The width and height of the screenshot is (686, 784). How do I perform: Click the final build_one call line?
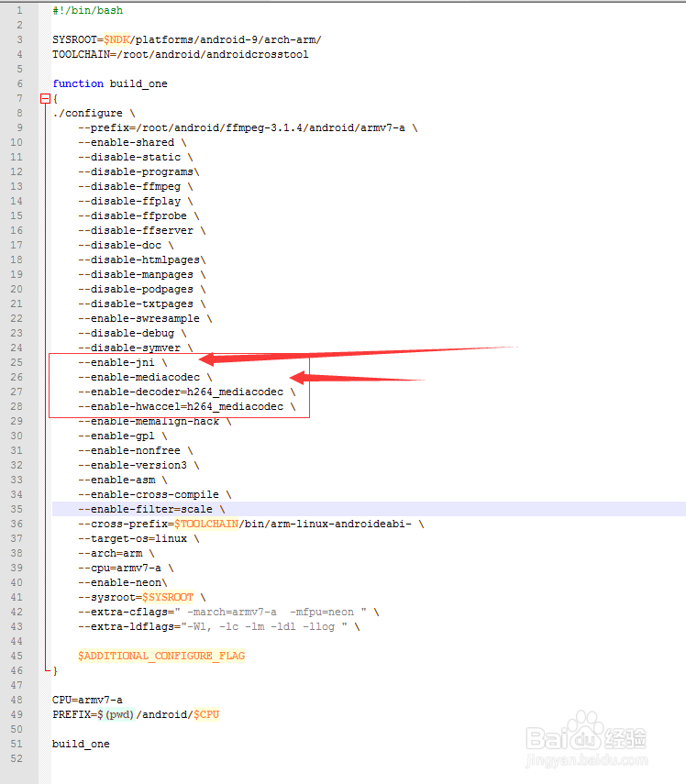click(x=81, y=744)
